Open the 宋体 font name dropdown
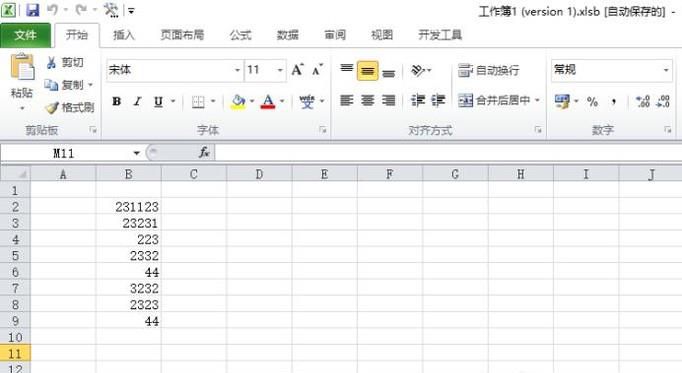 (x=237, y=70)
